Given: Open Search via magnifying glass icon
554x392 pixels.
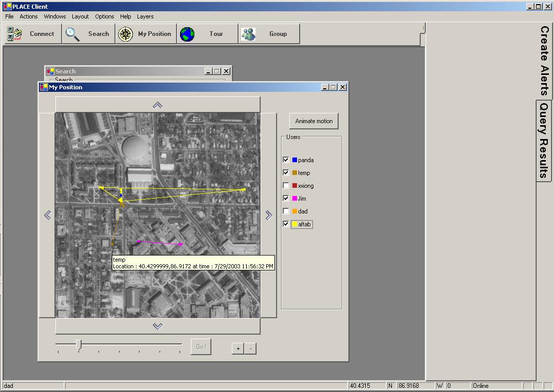Looking at the screenshot, I should tap(73, 34).
